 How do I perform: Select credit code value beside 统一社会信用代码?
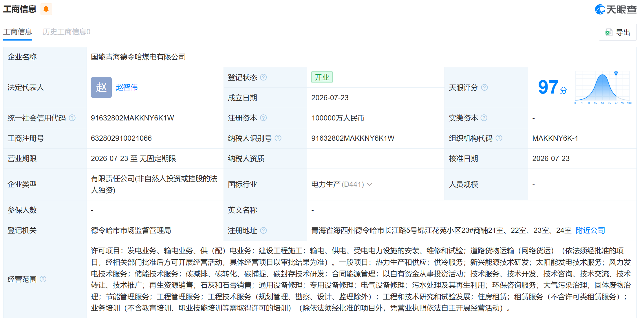coord(132,118)
